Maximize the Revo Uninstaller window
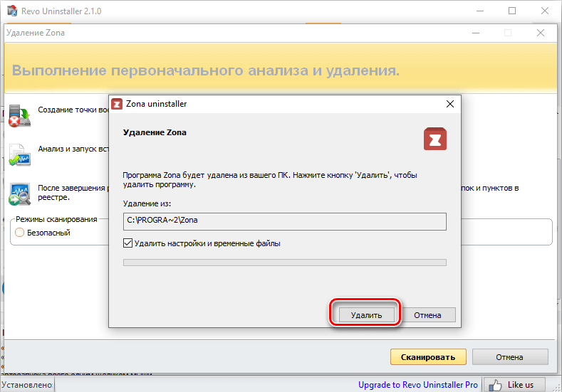This screenshot has width=562, height=392. tap(512, 11)
